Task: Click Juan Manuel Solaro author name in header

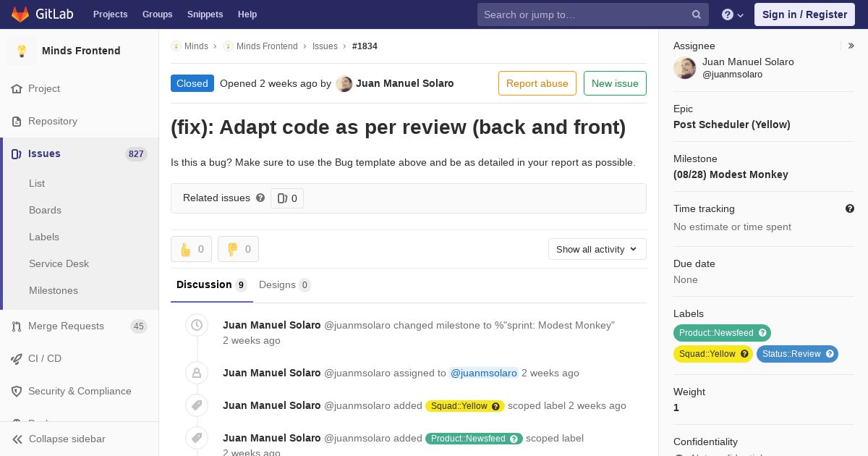Action: coord(405,83)
